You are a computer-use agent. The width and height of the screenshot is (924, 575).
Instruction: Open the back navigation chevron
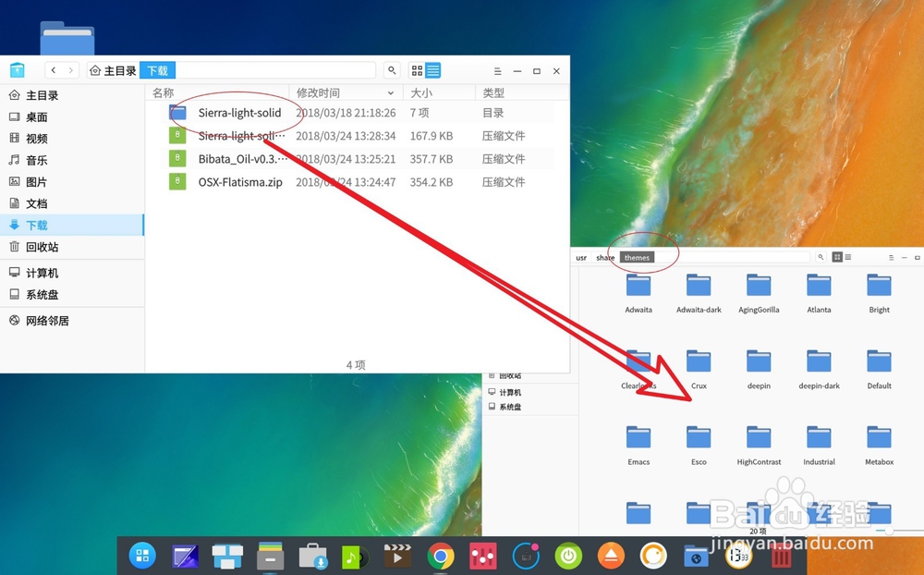tap(54, 69)
